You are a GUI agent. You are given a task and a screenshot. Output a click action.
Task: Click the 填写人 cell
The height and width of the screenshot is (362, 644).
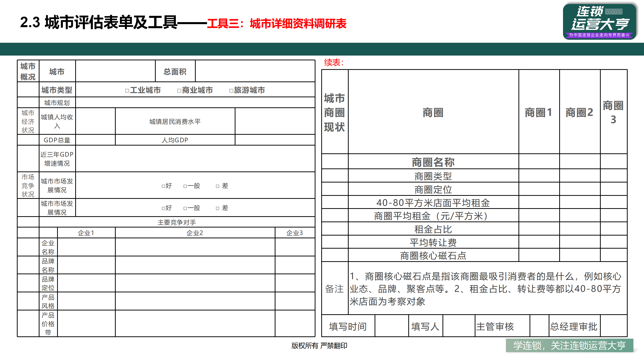426,326
